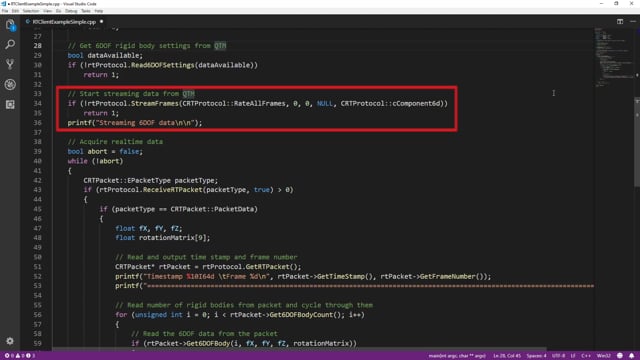This screenshot has width=640, height=360.
Task: Click the errors and warnings status indicator
Action: pos(19,356)
